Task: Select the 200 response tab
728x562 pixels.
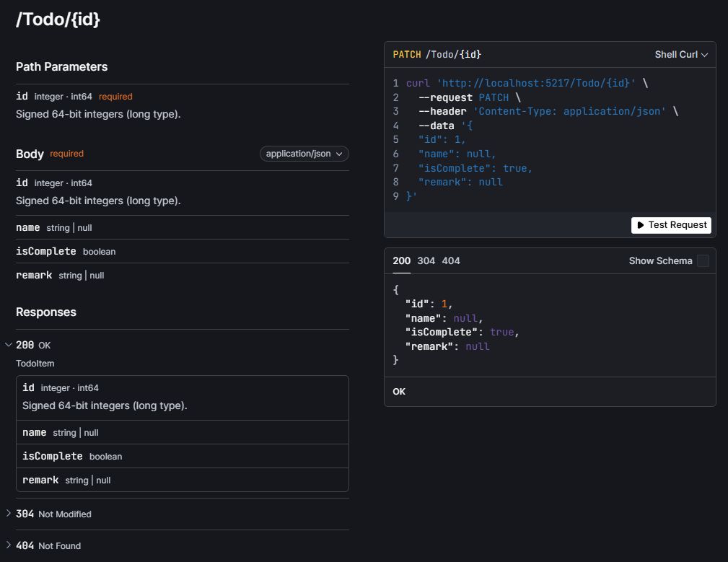Action: [x=402, y=260]
